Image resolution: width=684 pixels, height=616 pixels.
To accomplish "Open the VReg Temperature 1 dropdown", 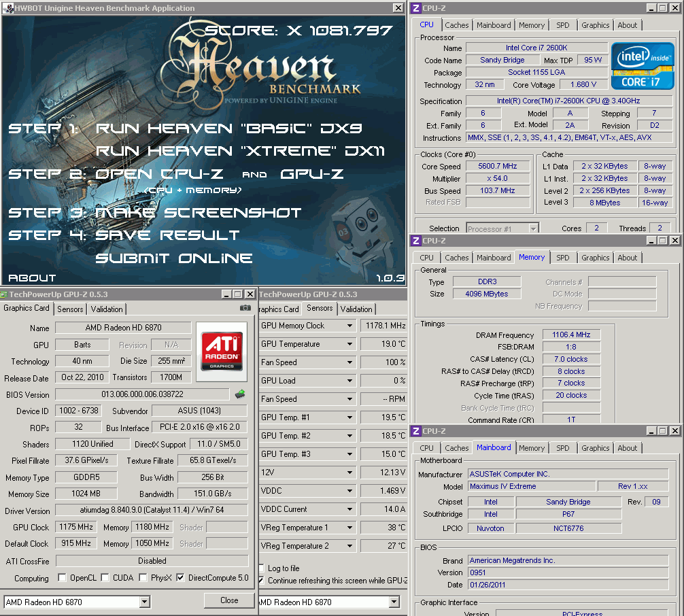I will coord(349,528).
